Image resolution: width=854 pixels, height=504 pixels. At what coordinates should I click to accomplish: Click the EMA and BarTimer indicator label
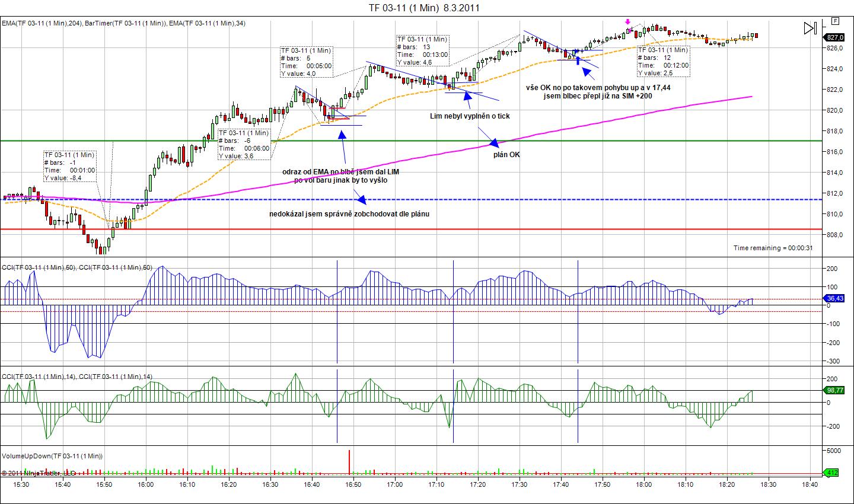pos(123,23)
